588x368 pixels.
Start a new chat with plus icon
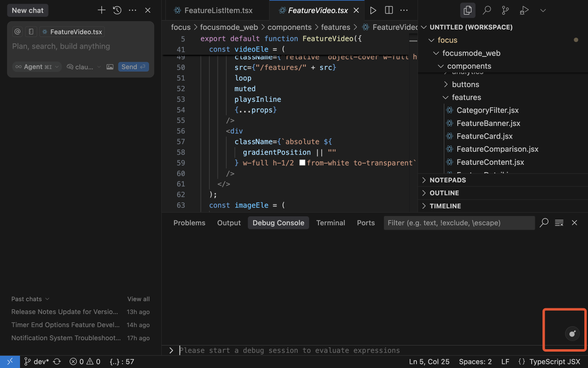click(101, 10)
